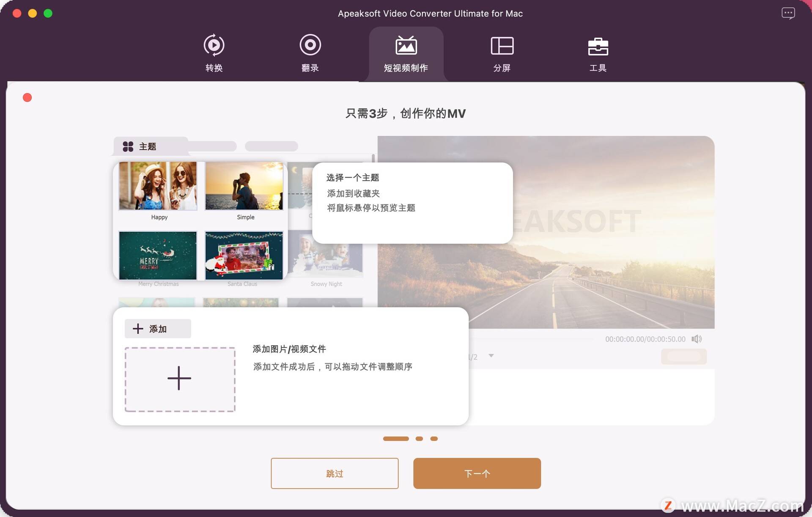Select the 主题 theme tab
The image size is (812, 517).
point(151,146)
